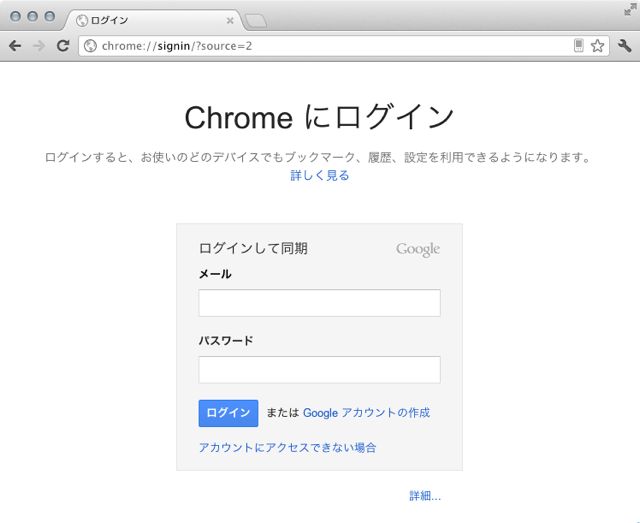Click the browser back arrow
The width and height of the screenshot is (640, 523).
pyautogui.click(x=15, y=46)
